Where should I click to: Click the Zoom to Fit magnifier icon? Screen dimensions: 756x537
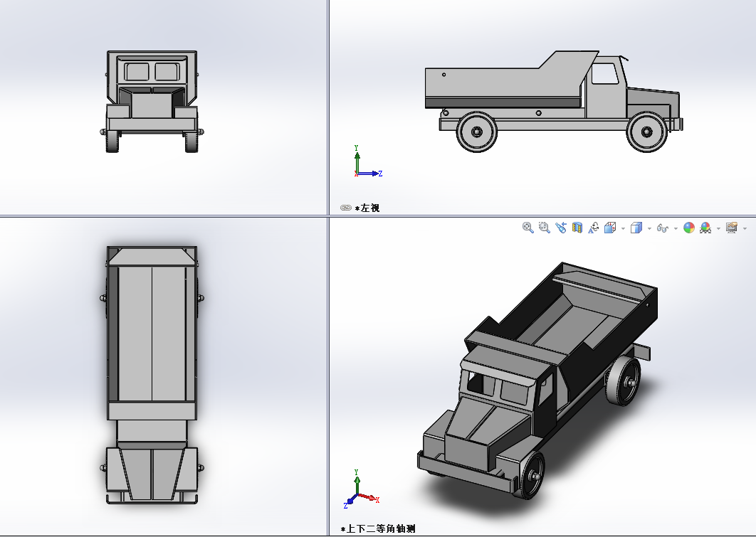tap(528, 228)
